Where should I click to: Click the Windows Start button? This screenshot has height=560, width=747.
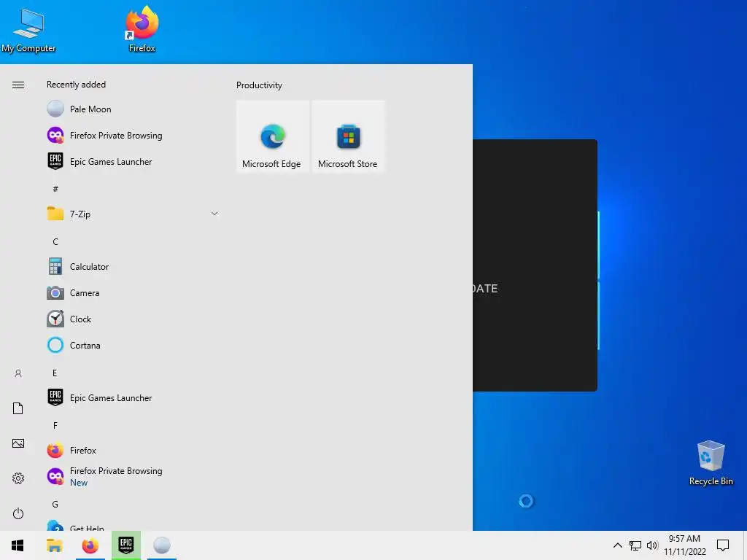pyautogui.click(x=18, y=545)
